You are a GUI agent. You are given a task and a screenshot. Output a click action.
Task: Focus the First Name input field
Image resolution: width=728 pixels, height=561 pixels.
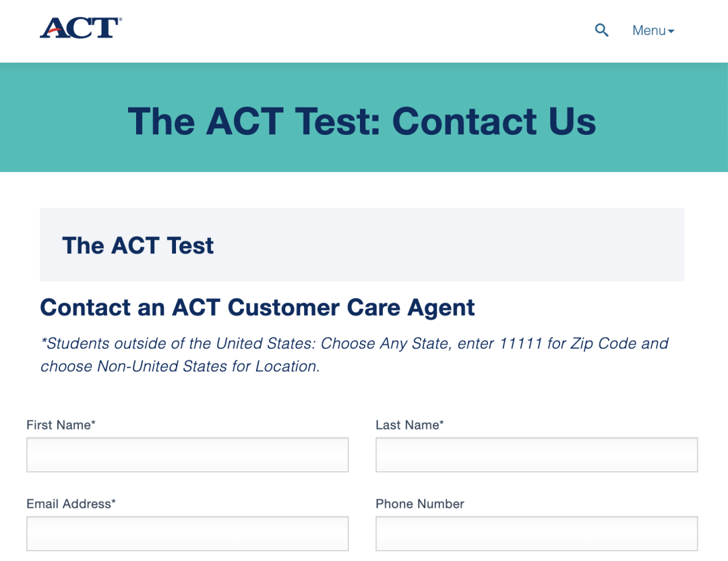click(x=187, y=454)
